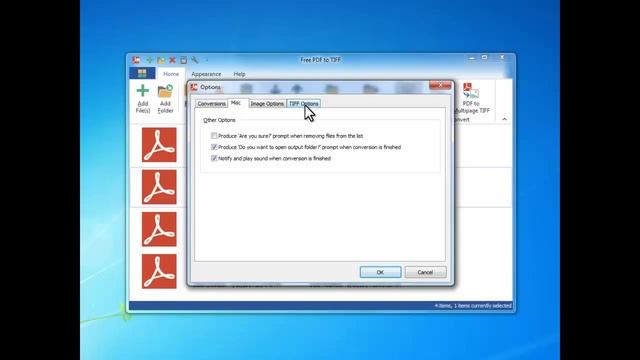
Task: Switch to the Home ribbon tab
Action: pos(171,74)
